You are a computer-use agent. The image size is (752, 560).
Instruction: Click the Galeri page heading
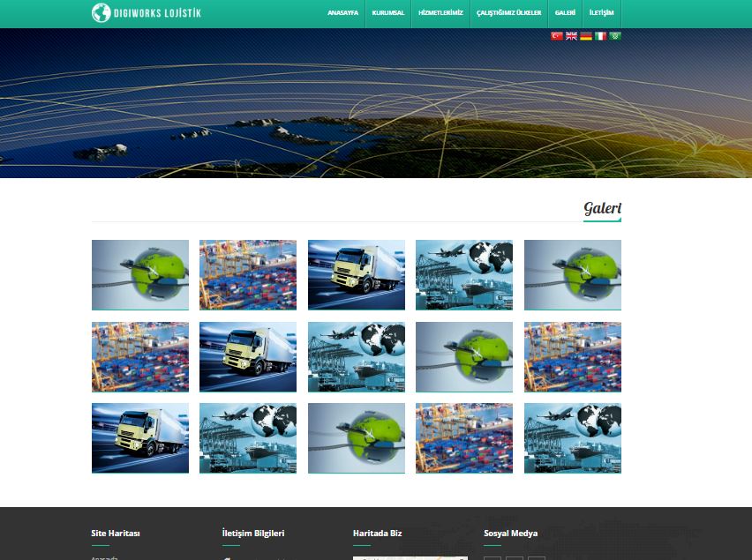602,208
